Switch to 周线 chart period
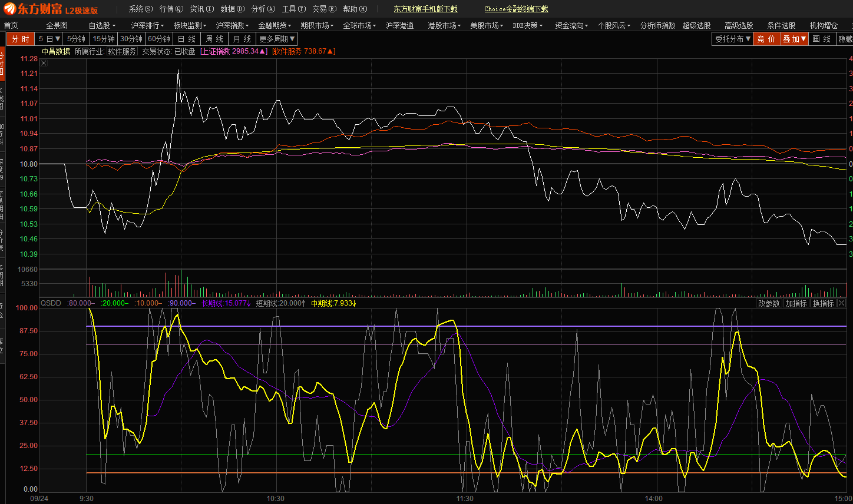The width and height of the screenshot is (853, 504). click(214, 39)
